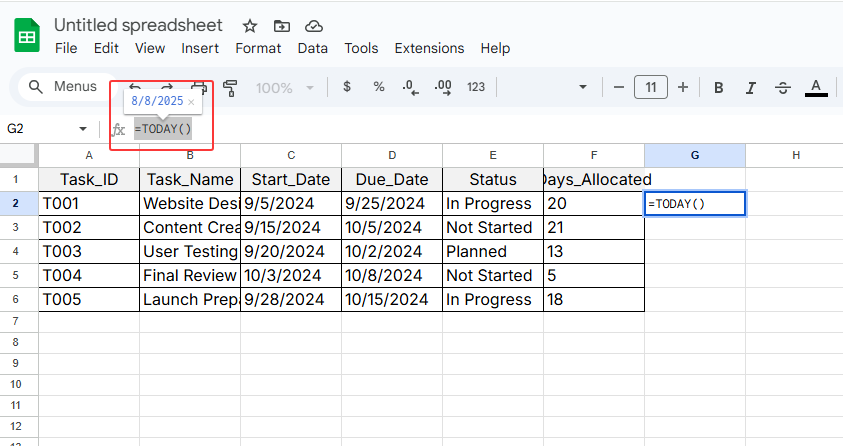Viewport: 843px width, 446px height.
Task: Click the decrease decimal places icon
Action: (410, 87)
